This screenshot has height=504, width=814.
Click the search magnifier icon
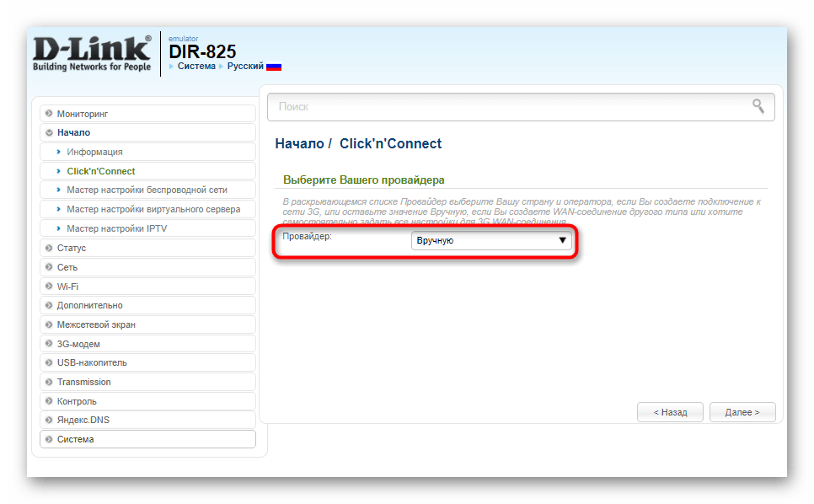758,106
